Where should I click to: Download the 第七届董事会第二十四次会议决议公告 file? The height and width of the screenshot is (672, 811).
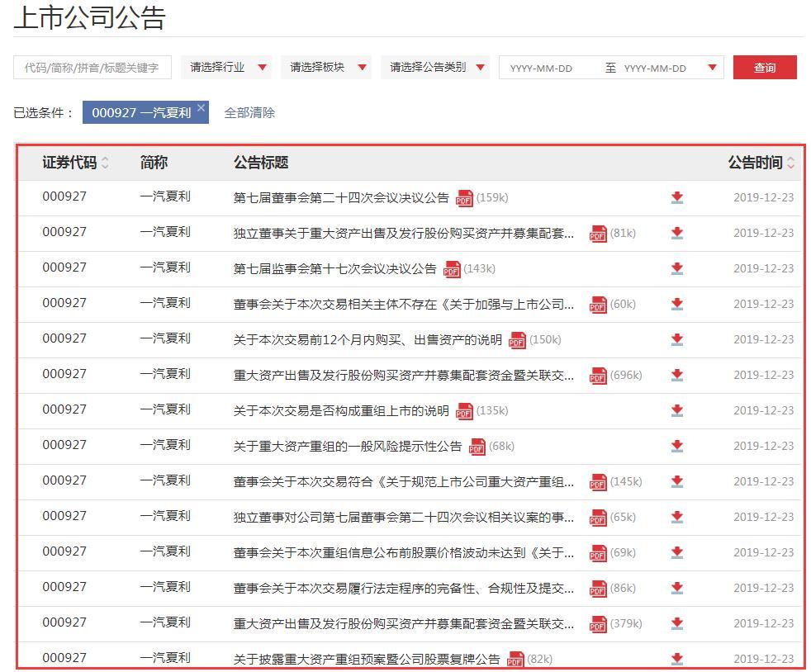677,197
